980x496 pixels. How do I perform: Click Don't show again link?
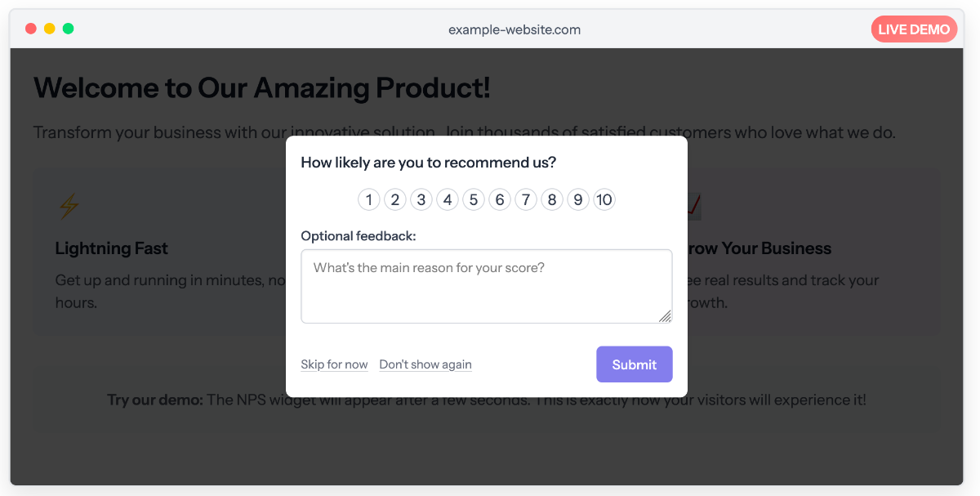pyautogui.click(x=425, y=364)
